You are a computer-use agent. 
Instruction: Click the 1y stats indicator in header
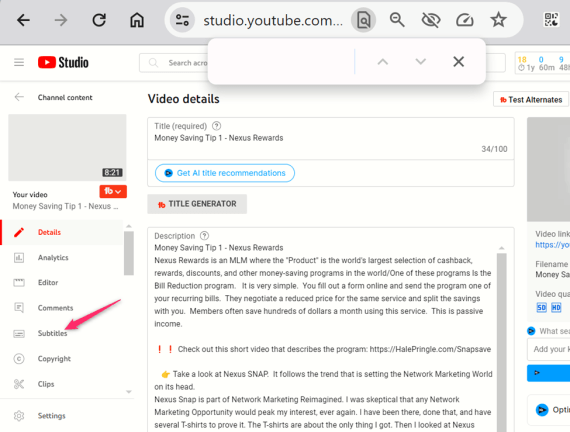tap(526, 67)
